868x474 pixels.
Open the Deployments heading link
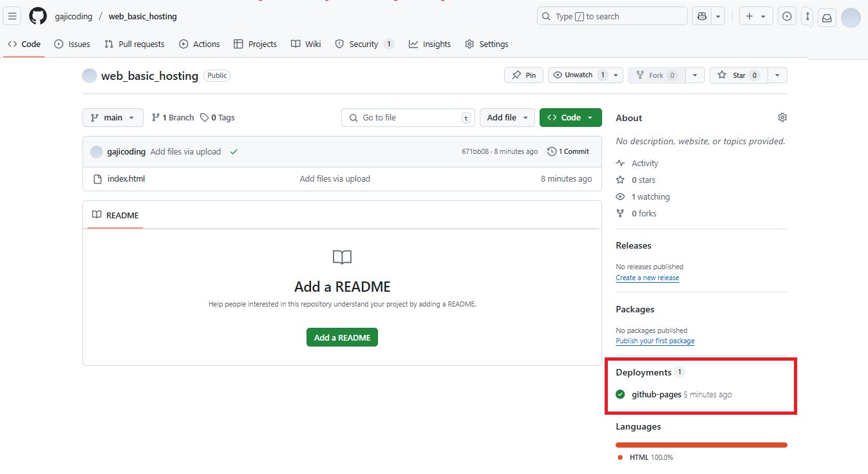click(643, 372)
